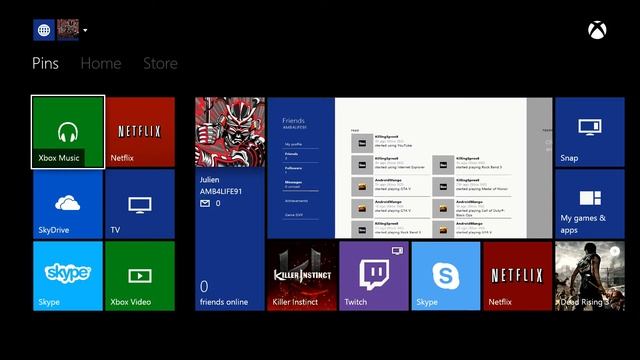Click the Friends heading in preview

[x=293, y=120]
